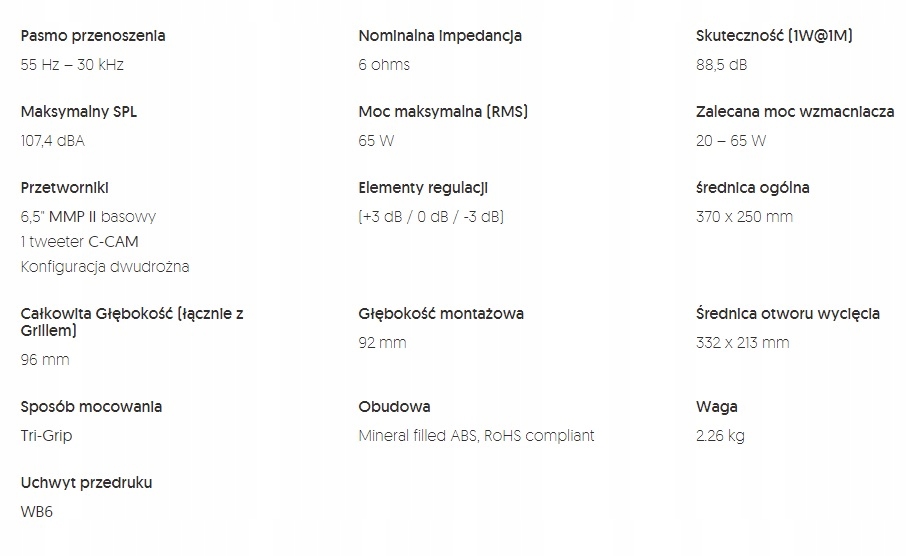The height and width of the screenshot is (556, 907).
Task: Click the "Elementy regulacji" label
Action: 423,188
